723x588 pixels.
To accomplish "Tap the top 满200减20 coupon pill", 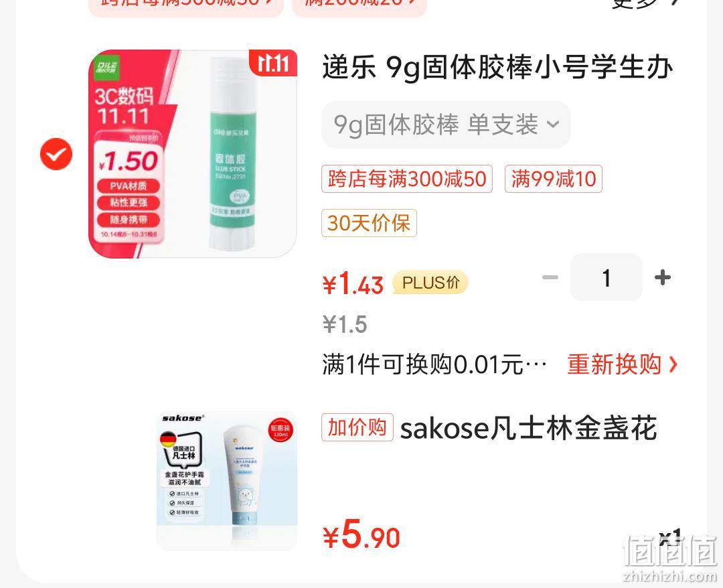I will coord(359,5).
